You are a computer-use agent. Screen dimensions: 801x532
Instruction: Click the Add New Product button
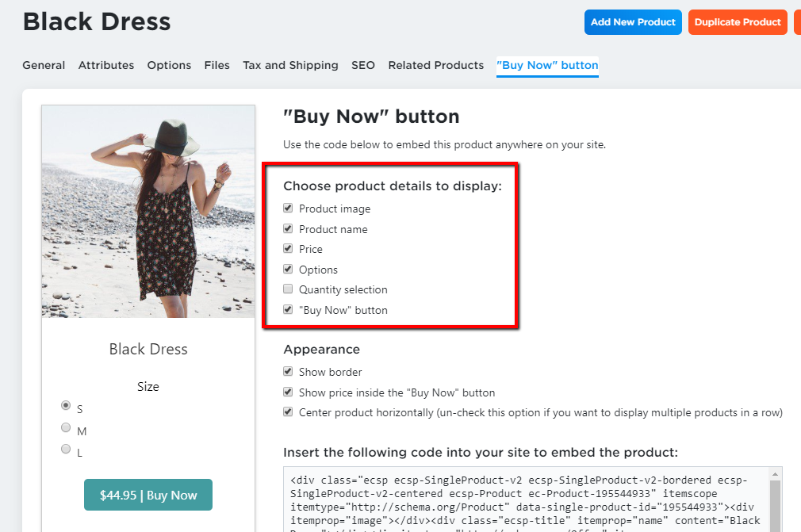tap(633, 22)
